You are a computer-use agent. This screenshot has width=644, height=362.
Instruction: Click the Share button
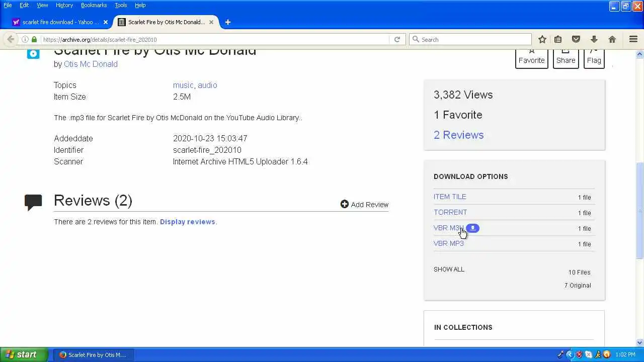point(566,59)
